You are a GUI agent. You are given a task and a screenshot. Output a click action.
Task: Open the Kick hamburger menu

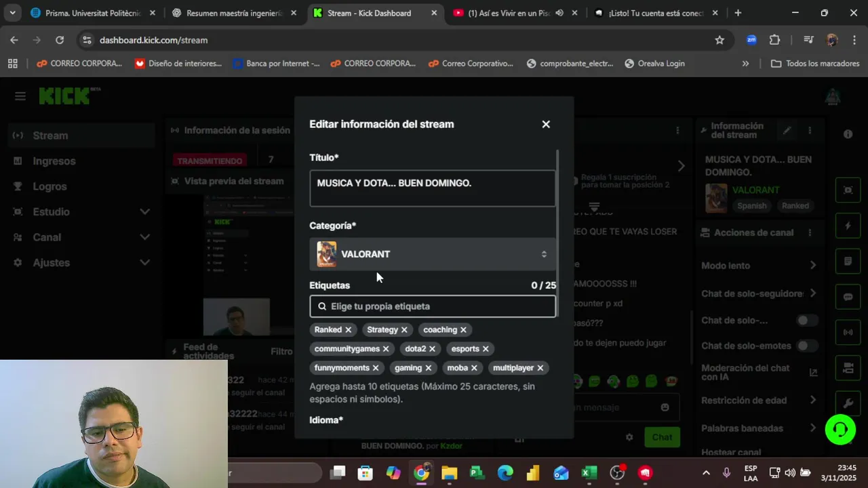[x=20, y=96]
